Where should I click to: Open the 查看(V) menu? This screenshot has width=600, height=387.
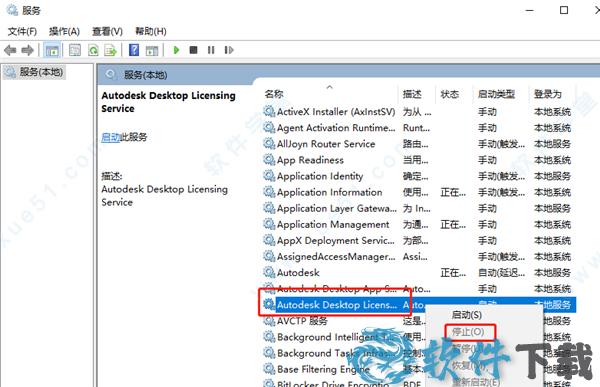click(107, 31)
